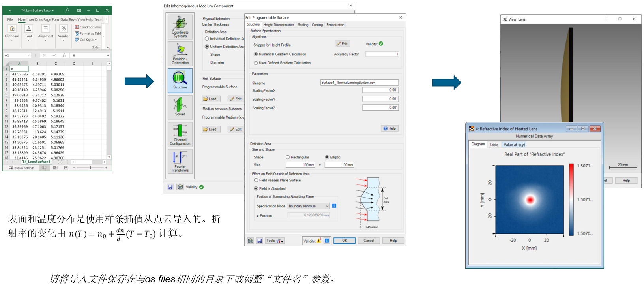Click save icon in Inhomogeneous Medium dialog
The width and height of the screenshot is (644, 286).
(x=170, y=187)
